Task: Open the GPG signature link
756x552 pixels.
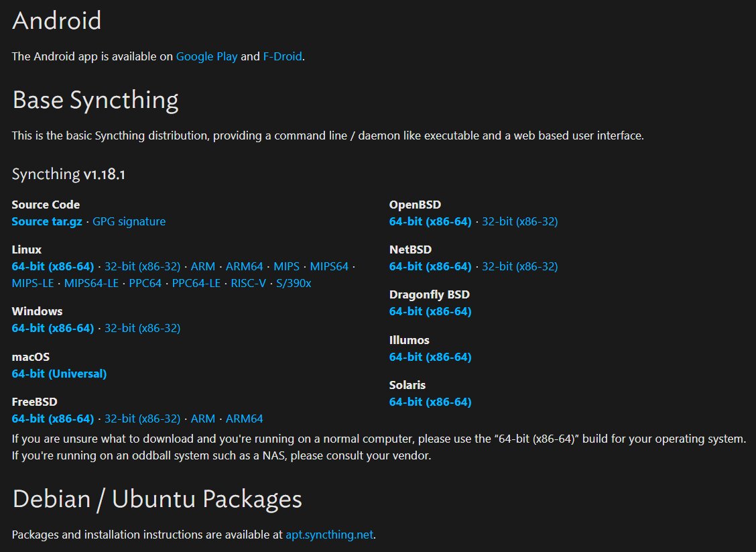Action: [x=129, y=221]
